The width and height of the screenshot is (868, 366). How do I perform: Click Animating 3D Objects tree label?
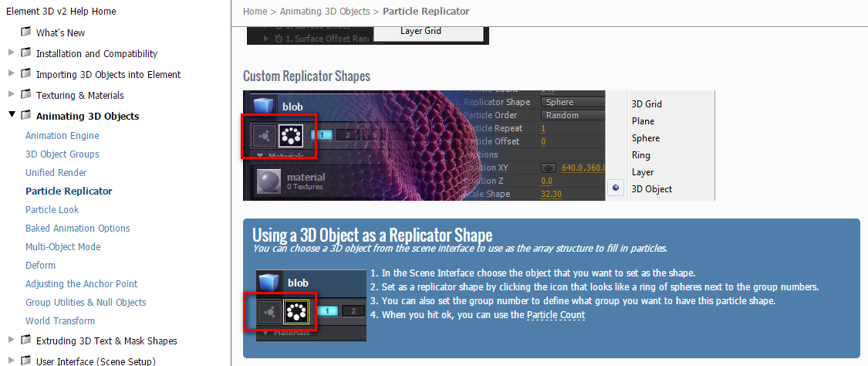tap(87, 117)
